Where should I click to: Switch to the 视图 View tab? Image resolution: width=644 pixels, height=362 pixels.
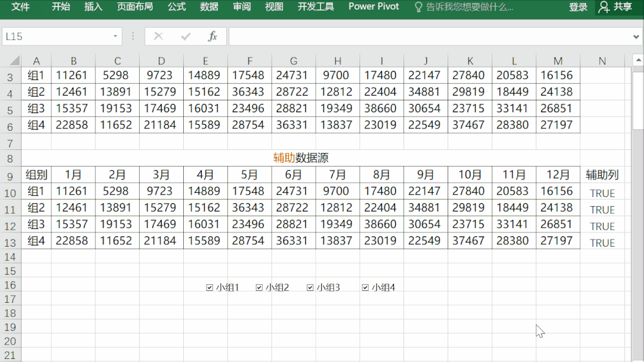[274, 7]
